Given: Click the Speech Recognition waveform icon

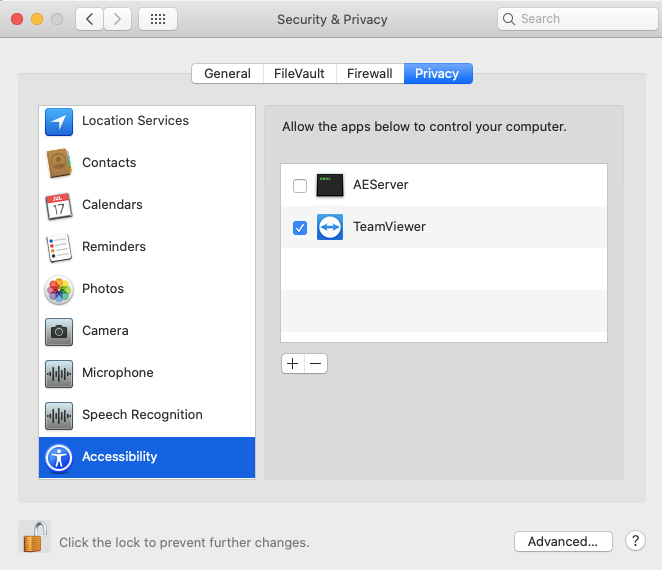Looking at the screenshot, I should pyautogui.click(x=59, y=416).
